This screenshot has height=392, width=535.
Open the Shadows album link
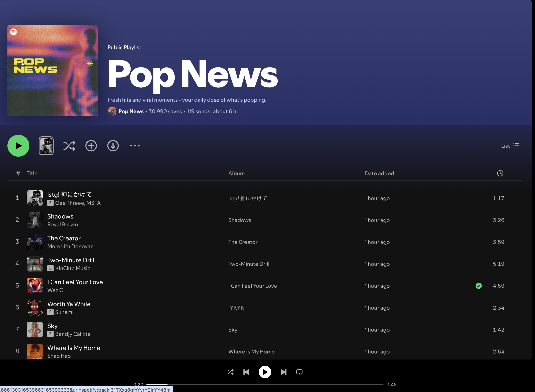(x=240, y=220)
